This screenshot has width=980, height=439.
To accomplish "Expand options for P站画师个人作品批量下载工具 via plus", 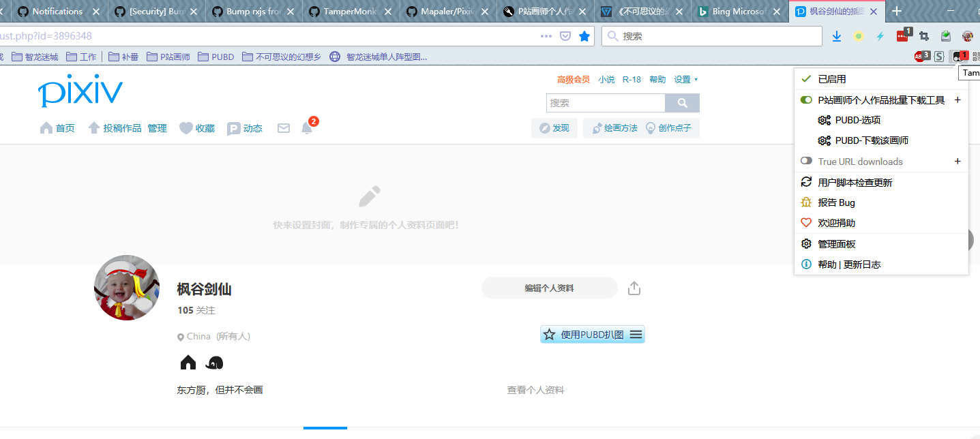I will click(957, 99).
